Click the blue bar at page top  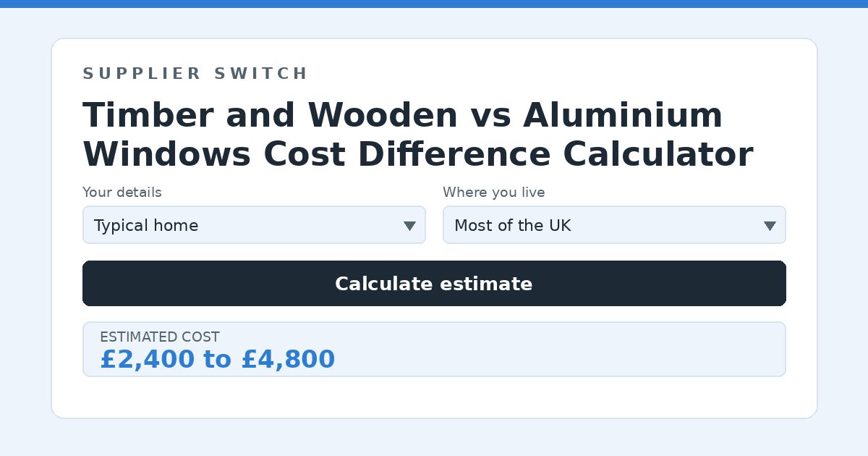point(434,4)
